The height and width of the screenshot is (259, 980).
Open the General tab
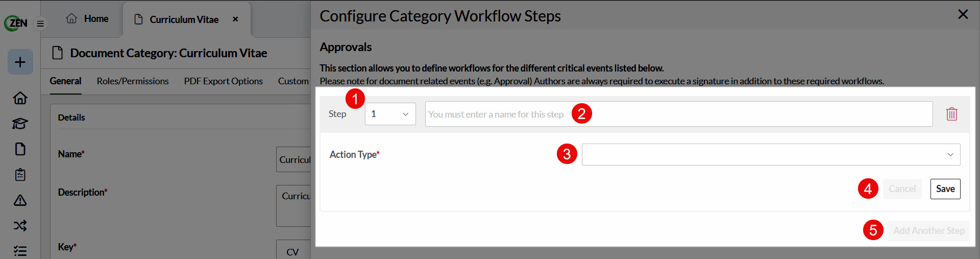(65, 81)
